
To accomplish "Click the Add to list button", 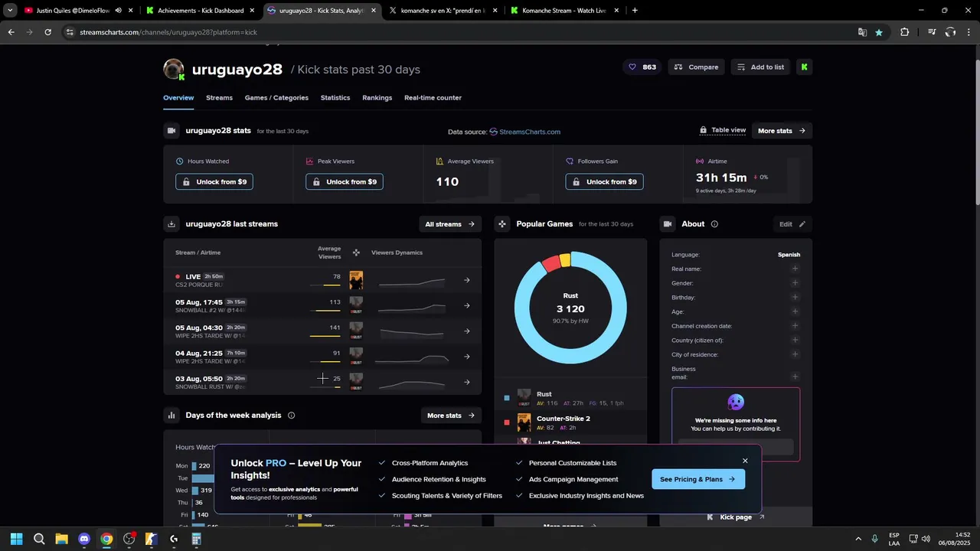I will coord(760,67).
